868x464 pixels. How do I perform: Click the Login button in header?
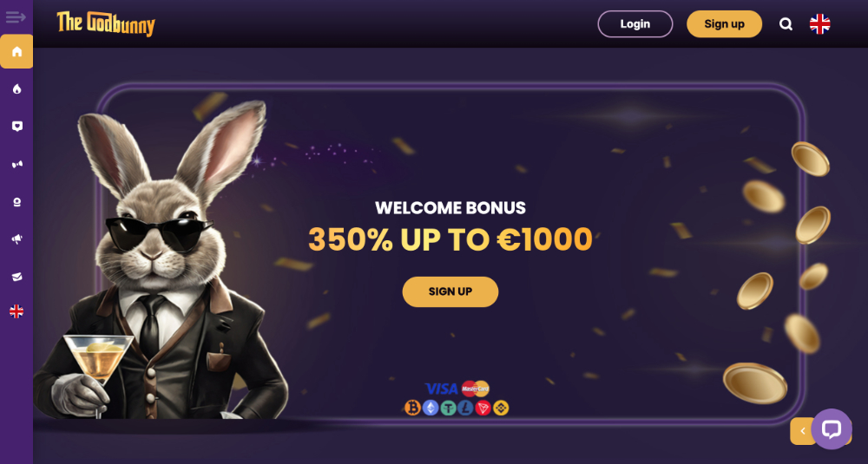click(635, 23)
